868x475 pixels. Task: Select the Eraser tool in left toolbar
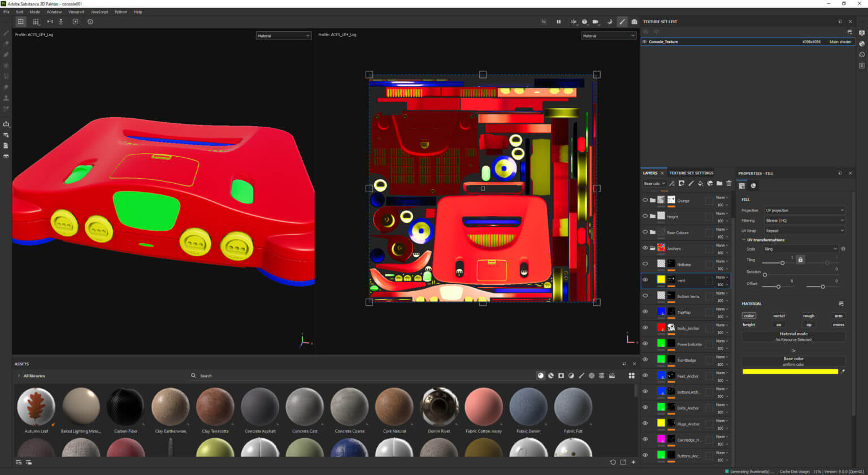6,44
